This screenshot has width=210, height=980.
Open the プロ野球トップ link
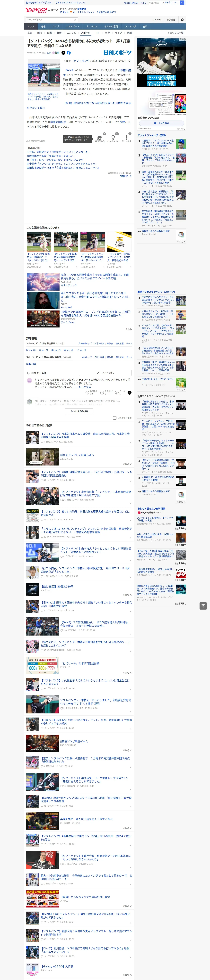[85, 343]
